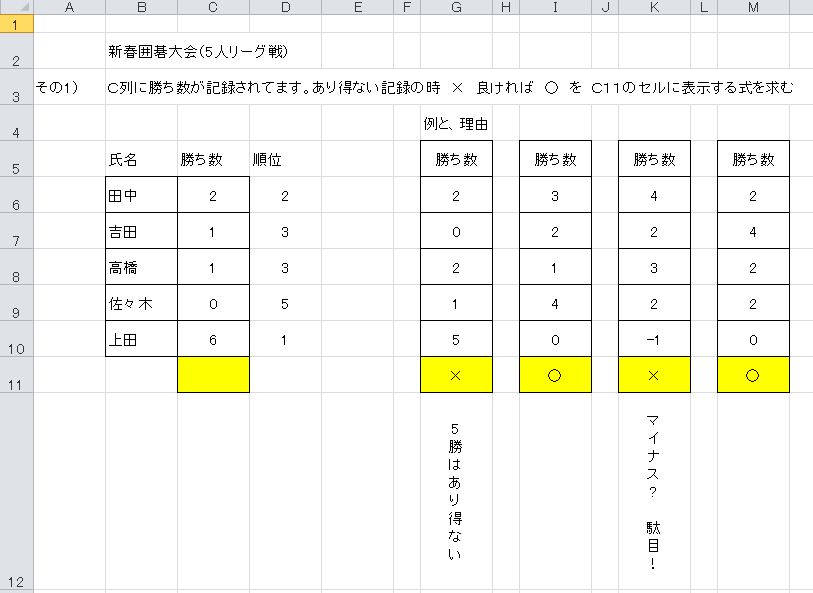Click the value 4 in row 6 of column K

654,195
